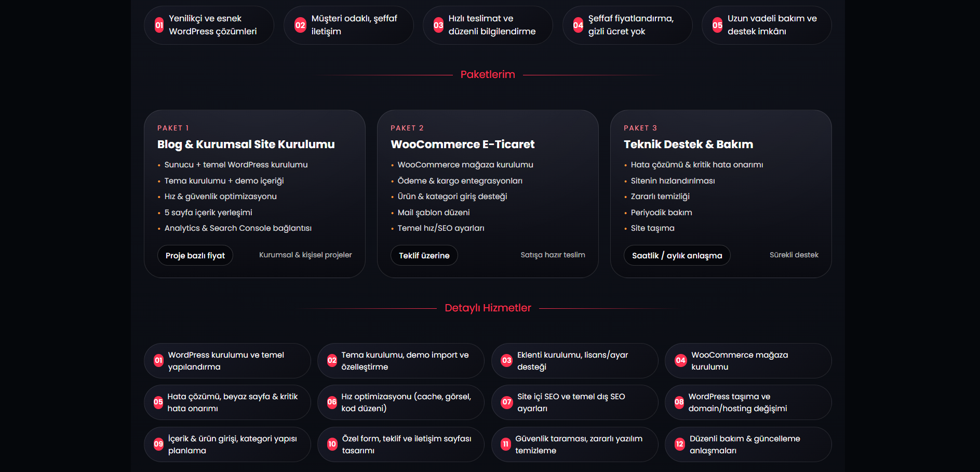980x472 pixels.
Task: Click the 01 badge next to Yenilikçi ve esnek
Action: point(159,25)
